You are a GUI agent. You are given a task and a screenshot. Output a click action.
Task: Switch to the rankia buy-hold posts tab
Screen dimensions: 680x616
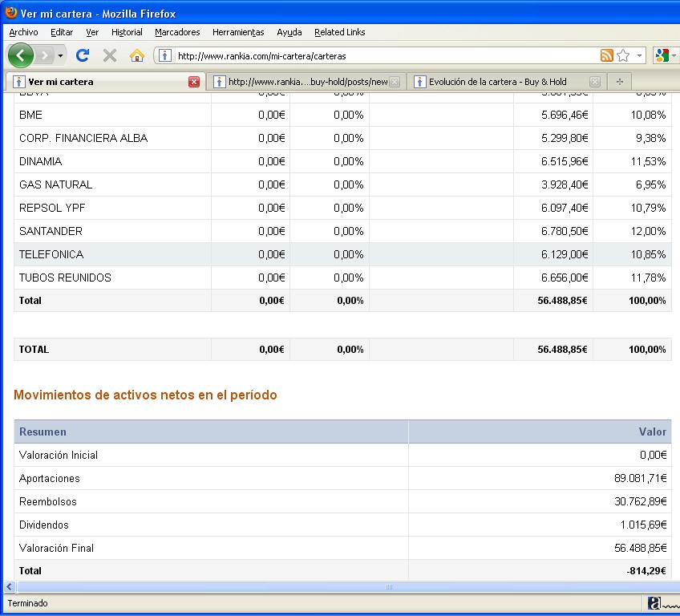307,82
